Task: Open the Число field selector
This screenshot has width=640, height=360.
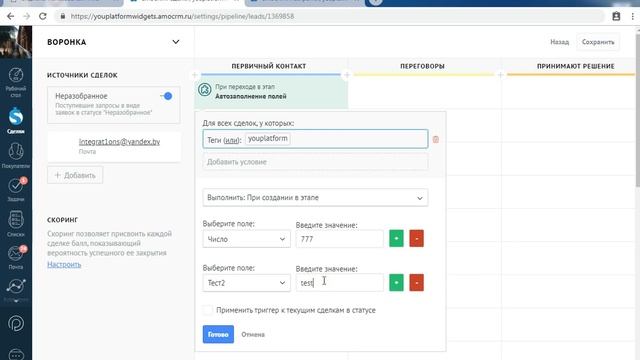Action: 247,239
